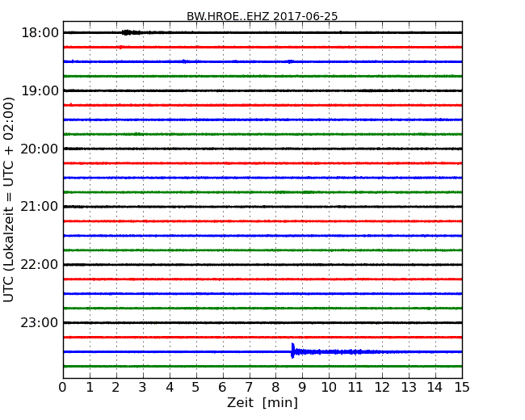Click x-axis tick label 12

382,388
